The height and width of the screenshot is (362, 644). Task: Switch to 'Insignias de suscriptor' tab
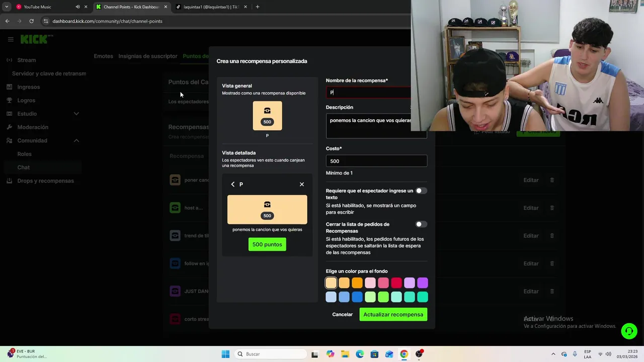148,56
